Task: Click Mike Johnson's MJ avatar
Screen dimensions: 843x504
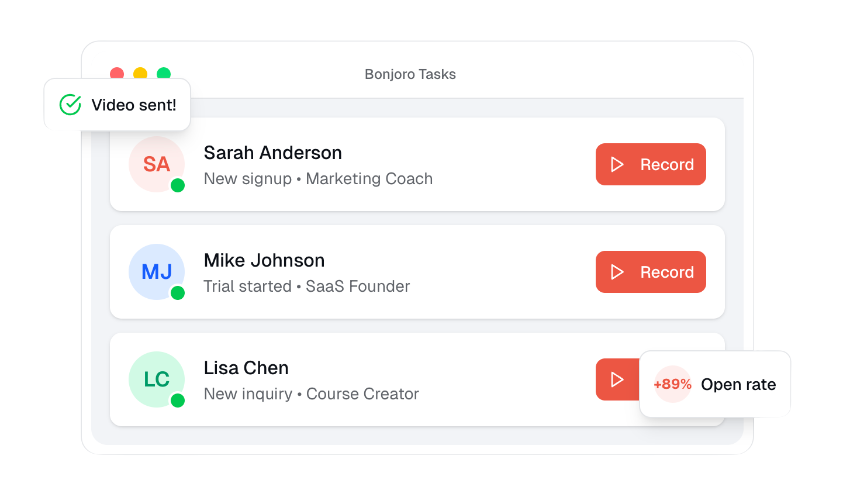Action: click(x=156, y=272)
